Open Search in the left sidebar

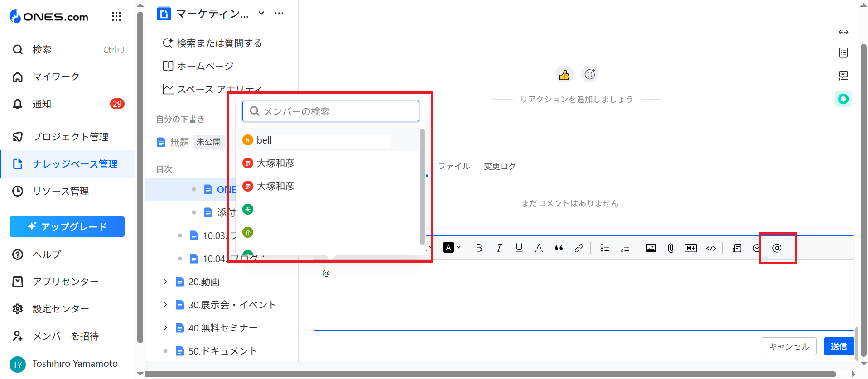(x=68, y=49)
